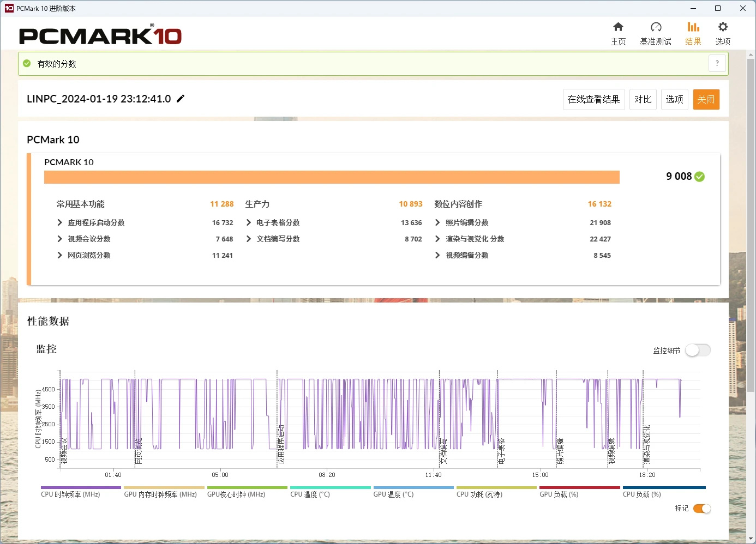Click the 对比 button

click(643, 99)
